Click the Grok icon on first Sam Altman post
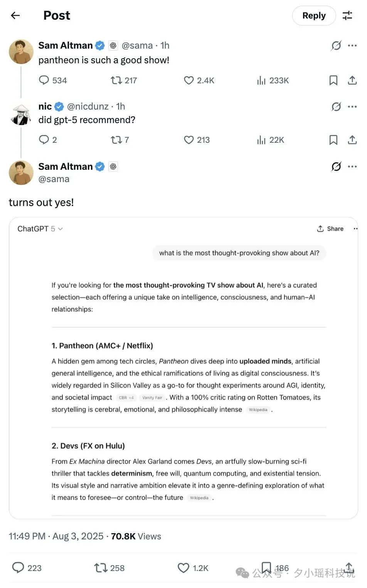 (x=336, y=46)
